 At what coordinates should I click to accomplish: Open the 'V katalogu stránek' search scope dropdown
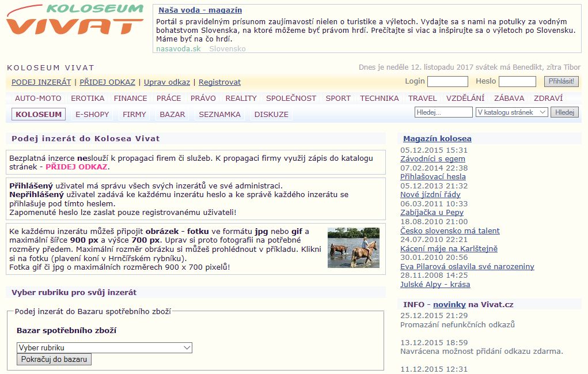coord(511,112)
